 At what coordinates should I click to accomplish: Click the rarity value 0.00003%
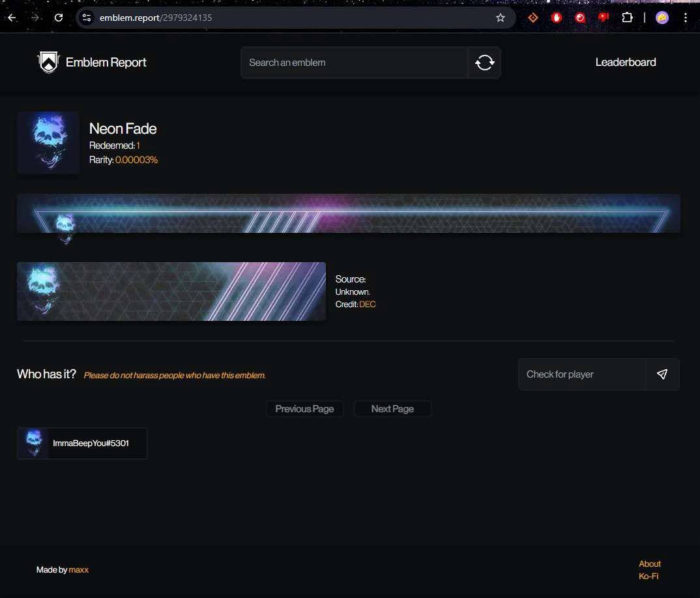coord(137,160)
